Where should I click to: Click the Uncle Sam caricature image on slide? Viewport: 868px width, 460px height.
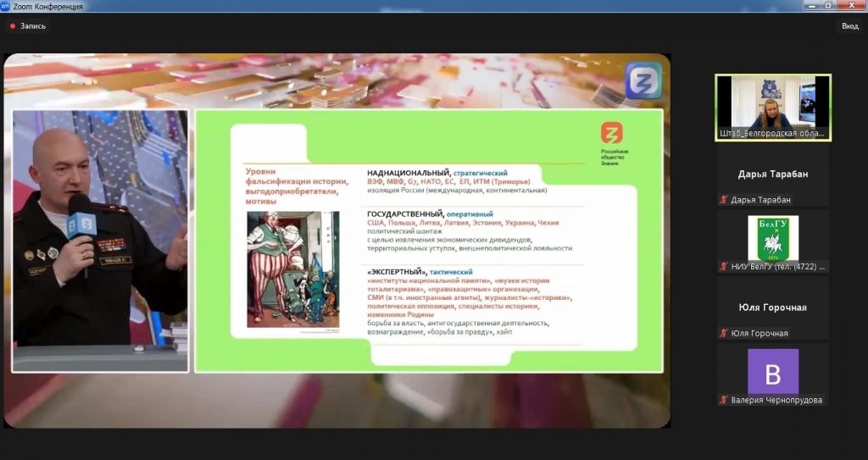(x=292, y=269)
